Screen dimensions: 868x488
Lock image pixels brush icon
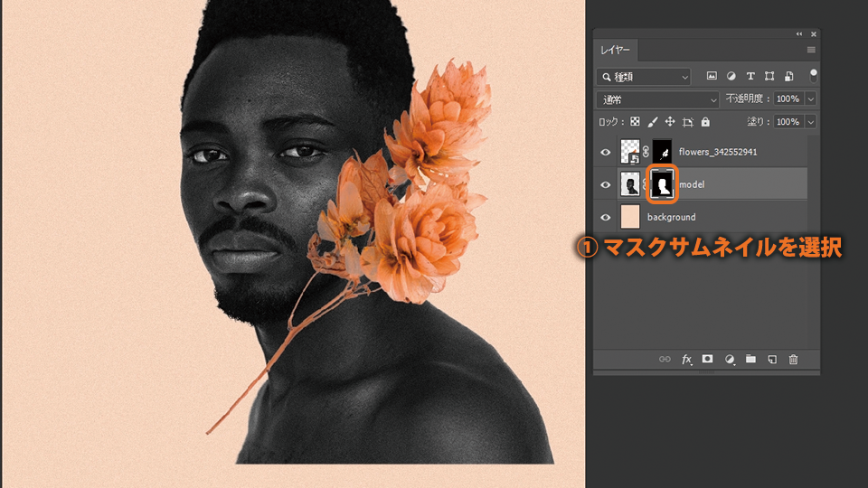[x=653, y=122]
